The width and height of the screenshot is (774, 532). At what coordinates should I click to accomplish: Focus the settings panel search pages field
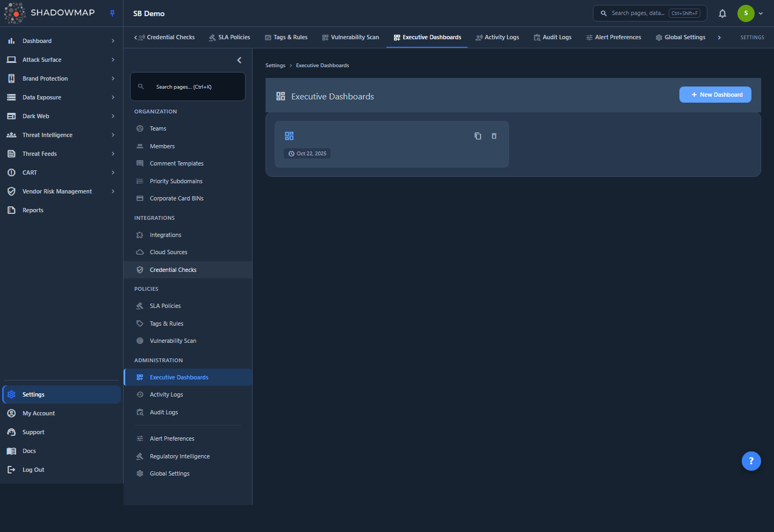pyautogui.click(x=188, y=87)
